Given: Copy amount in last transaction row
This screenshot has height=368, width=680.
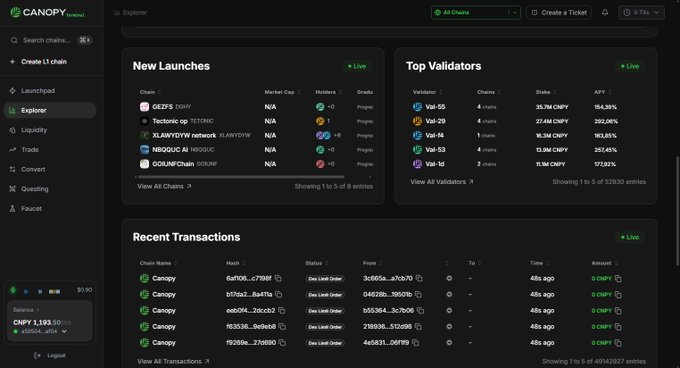Looking at the screenshot, I should 618,343.
